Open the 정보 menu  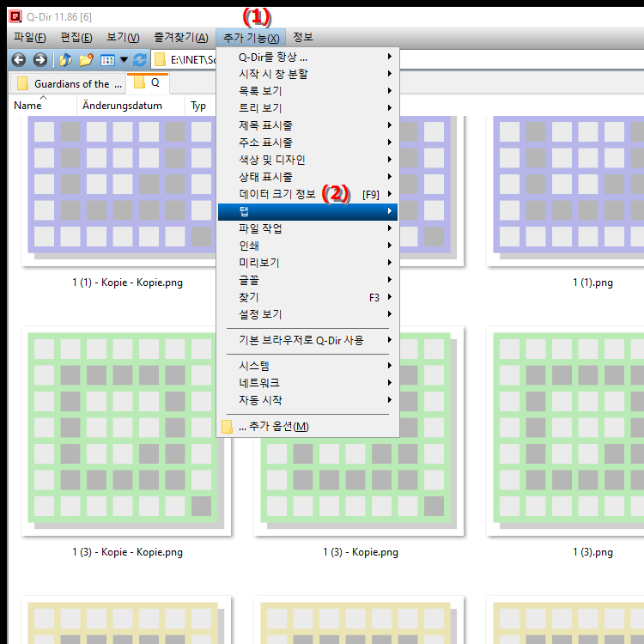click(303, 38)
